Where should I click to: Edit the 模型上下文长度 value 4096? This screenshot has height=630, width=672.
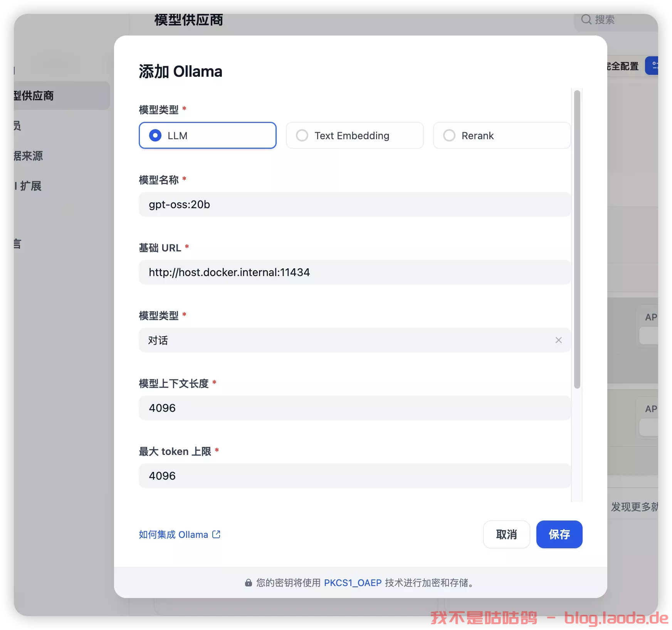point(354,408)
